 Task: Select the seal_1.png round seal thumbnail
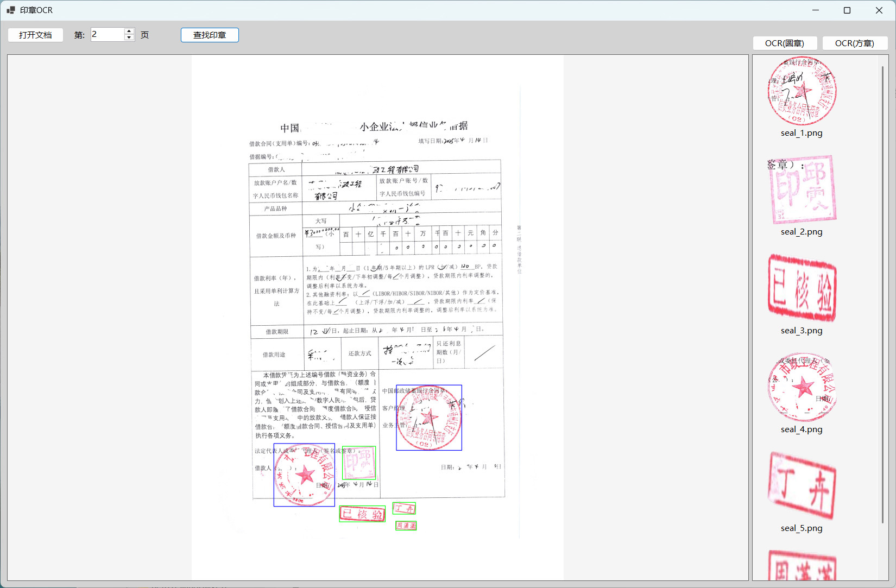(x=802, y=91)
